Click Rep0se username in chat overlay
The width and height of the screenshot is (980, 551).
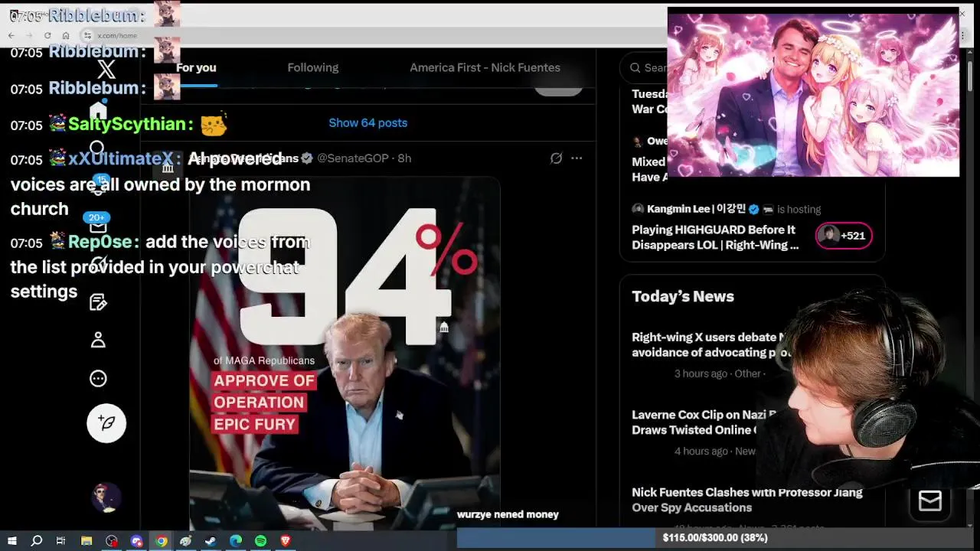pos(100,242)
